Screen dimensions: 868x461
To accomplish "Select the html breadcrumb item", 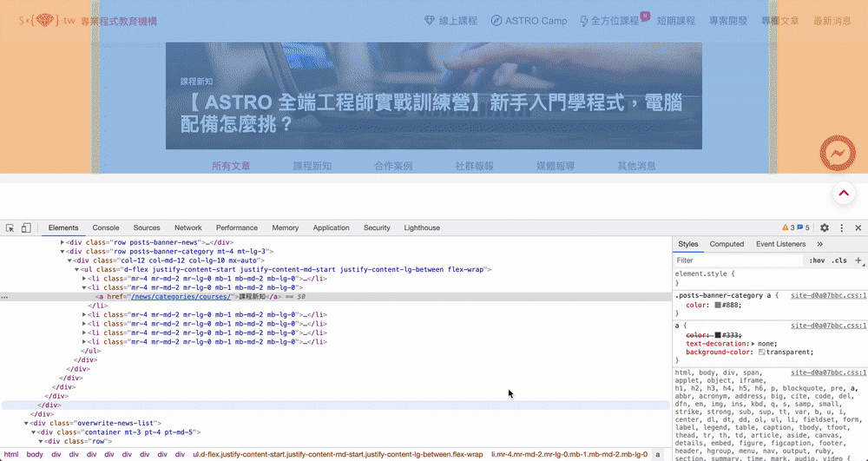I will tap(11, 454).
